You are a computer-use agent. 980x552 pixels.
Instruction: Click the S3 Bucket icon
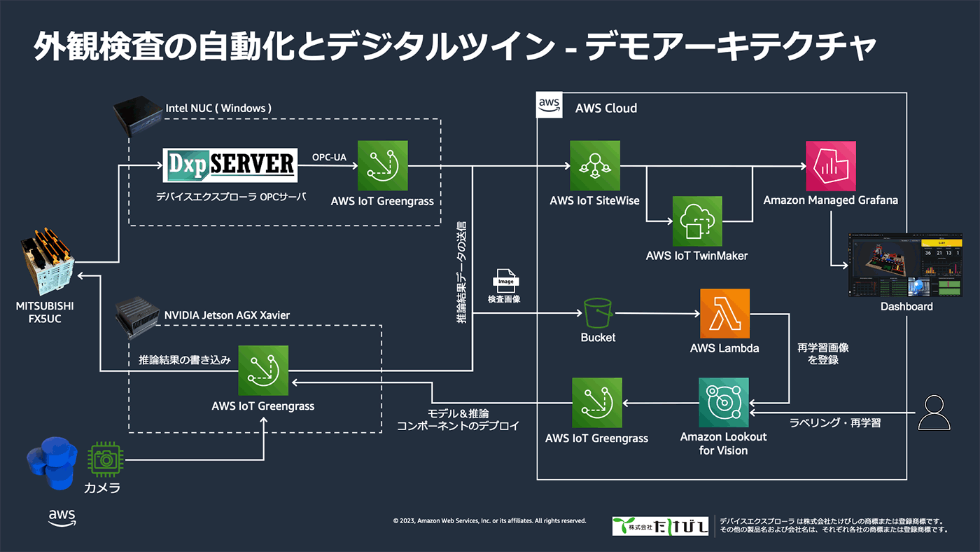click(x=598, y=312)
